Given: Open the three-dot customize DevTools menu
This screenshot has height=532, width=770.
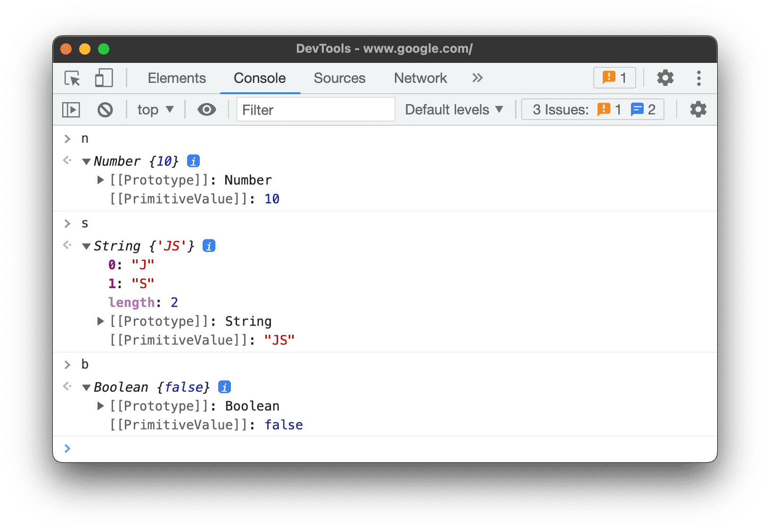Looking at the screenshot, I should (x=698, y=78).
